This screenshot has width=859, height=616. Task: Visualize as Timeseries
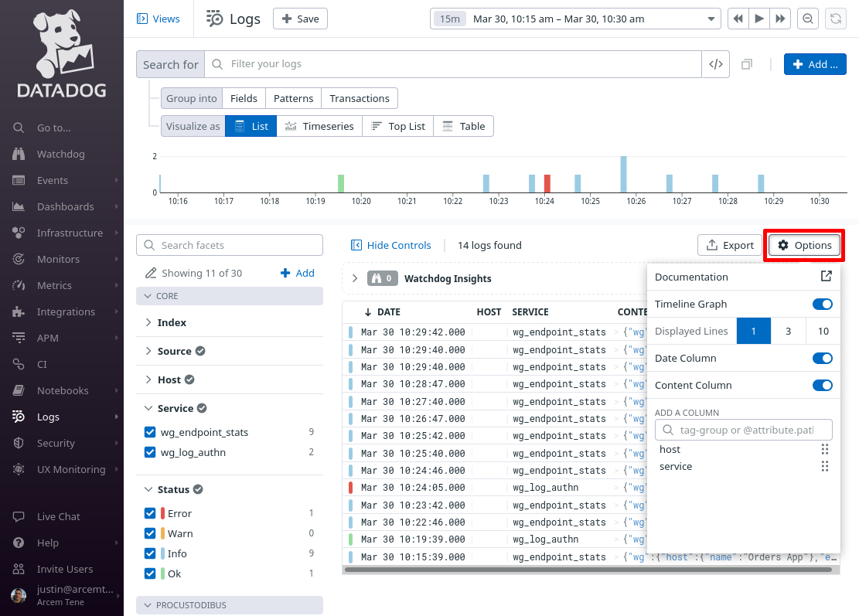[319, 126]
